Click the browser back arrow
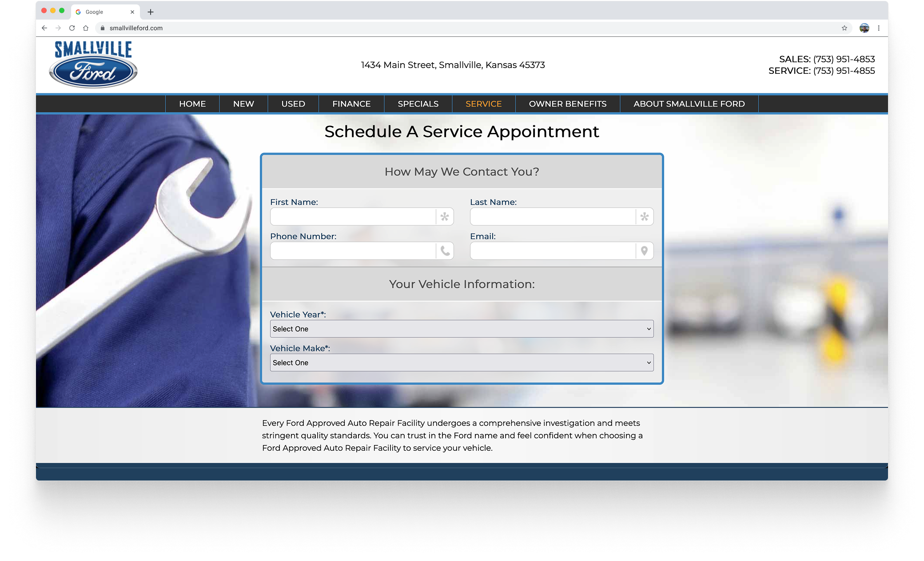 [x=44, y=28]
